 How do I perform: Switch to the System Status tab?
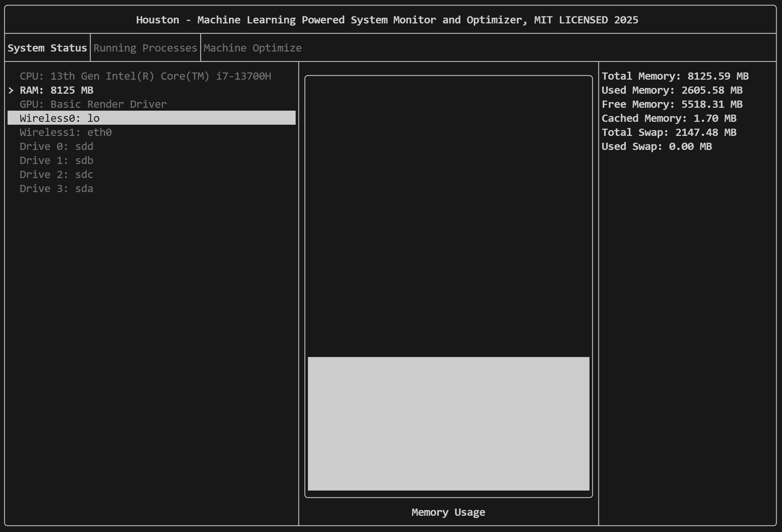[47, 48]
